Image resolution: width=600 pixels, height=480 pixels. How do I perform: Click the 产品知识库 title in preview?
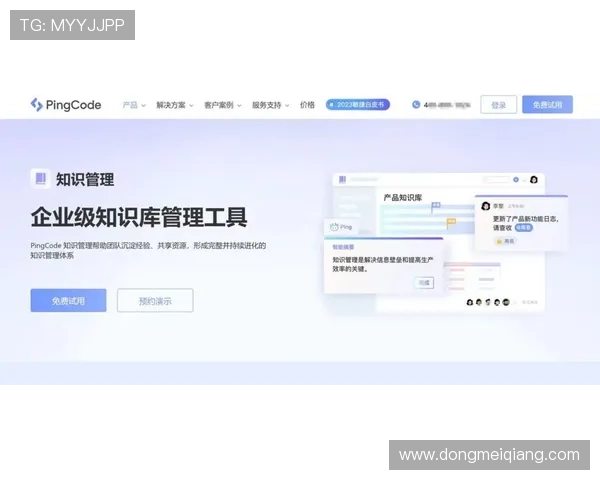403,198
